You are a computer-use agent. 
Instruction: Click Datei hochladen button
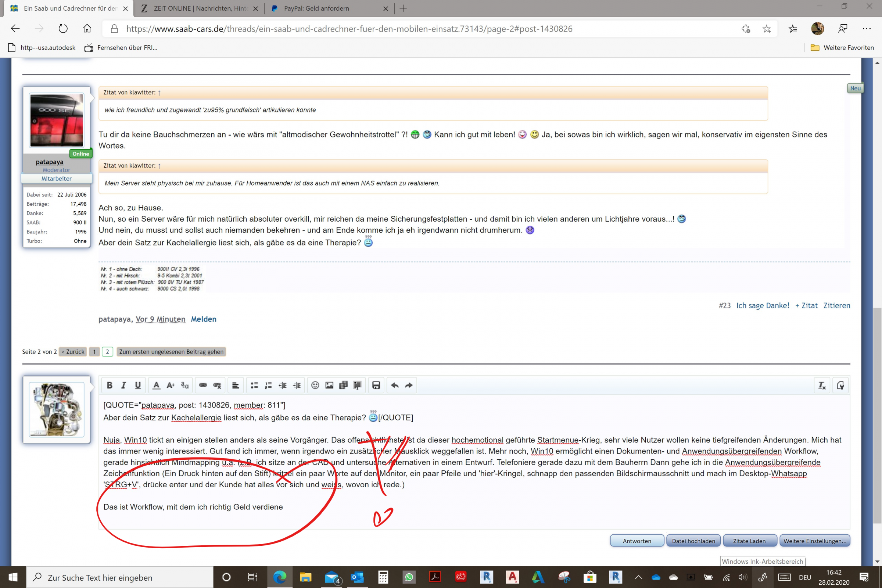(693, 541)
